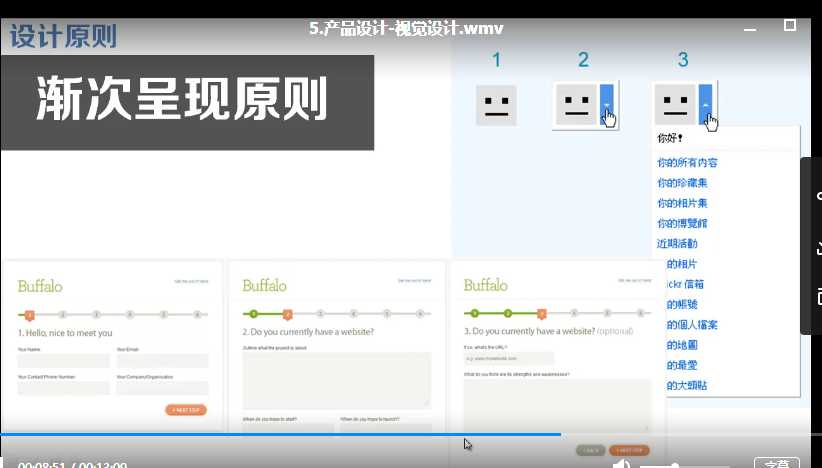The height and width of the screenshot is (468, 822).
Task: Click the 设计原则 heading
Action: tap(63, 36)
